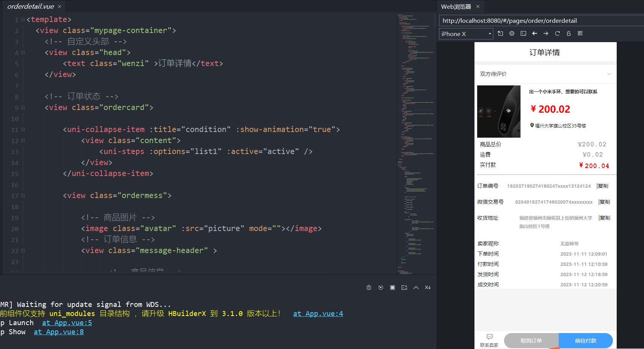This screenshot has height=349, width=644.
Task: Edit the localhost URL address field
Action: click(541, 20)
